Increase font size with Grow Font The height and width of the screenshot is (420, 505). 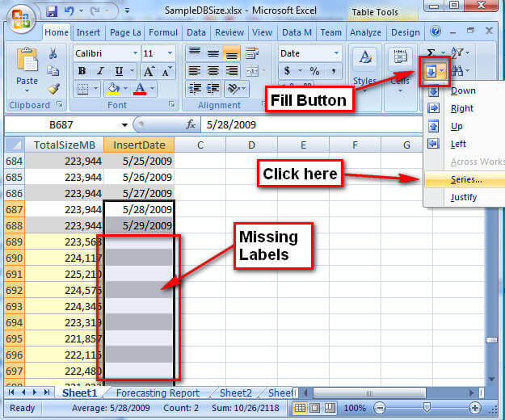pos(149,71)
